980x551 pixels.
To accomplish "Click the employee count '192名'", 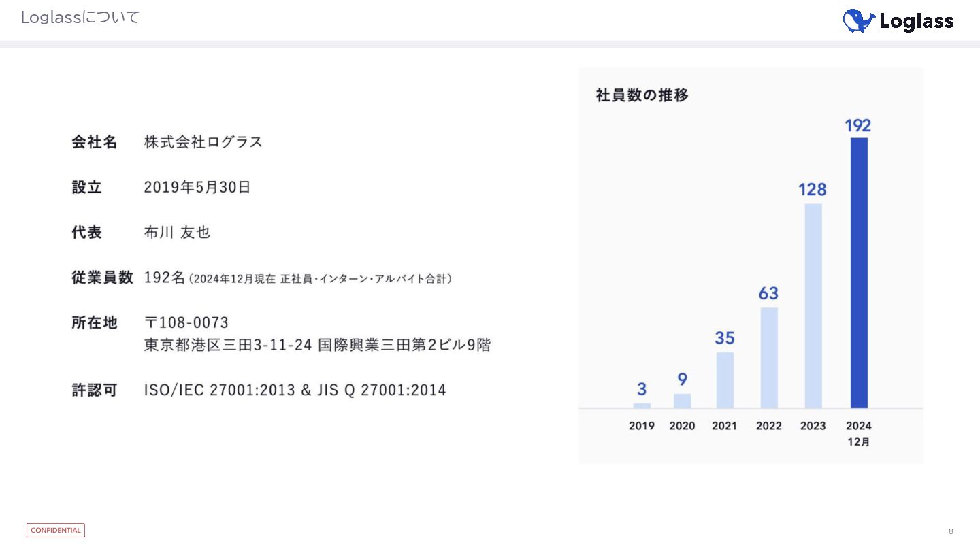I will (x=165, y=278).
